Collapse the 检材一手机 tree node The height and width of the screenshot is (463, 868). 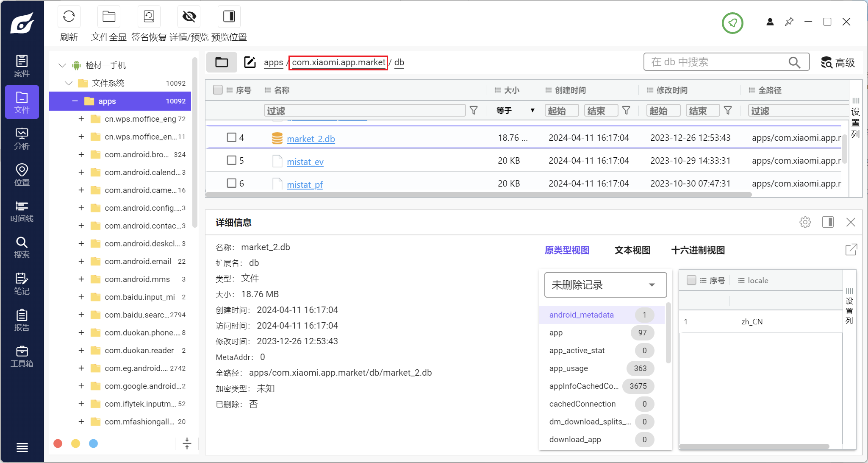click(x=62, y=65)
